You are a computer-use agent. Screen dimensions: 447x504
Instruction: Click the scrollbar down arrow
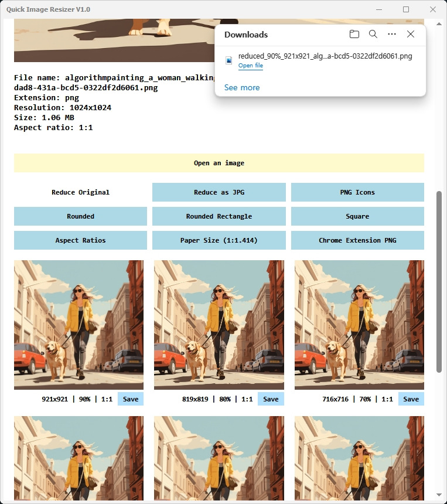tap(439, 495)
